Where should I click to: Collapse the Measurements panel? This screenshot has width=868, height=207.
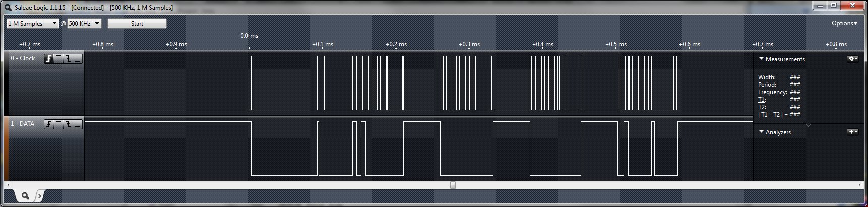[x=761, y=59]
